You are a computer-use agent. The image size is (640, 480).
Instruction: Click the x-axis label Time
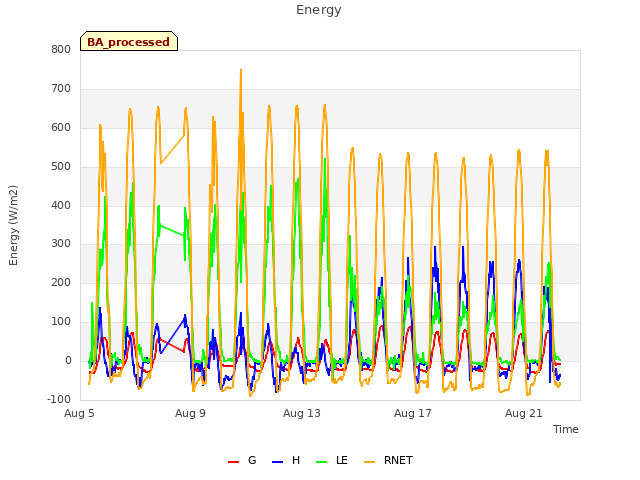tap(565, 429)
